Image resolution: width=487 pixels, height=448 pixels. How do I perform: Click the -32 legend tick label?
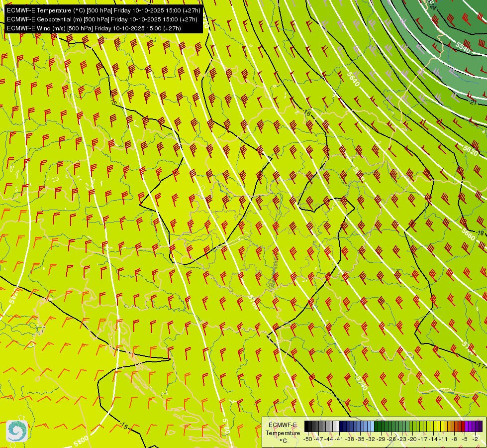[371, 439]
